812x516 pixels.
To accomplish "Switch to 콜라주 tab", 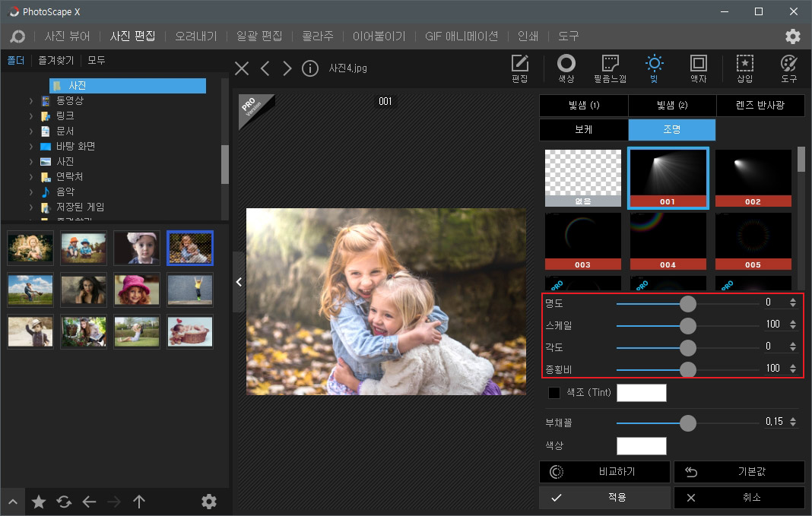I will pos(318,36).
